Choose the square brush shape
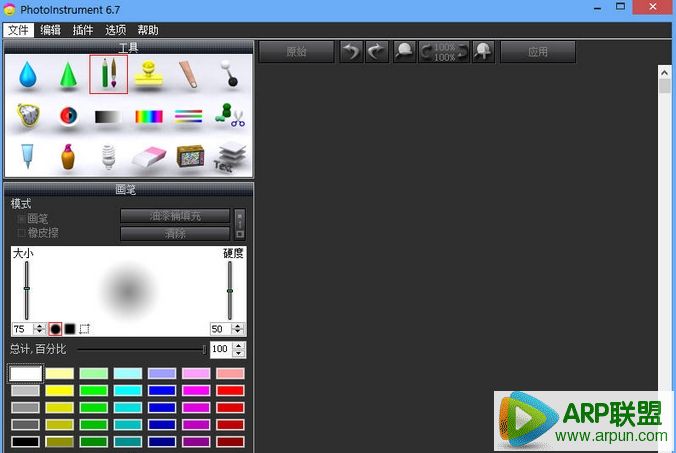Screen dimensions: 676x453 [70, 329]
